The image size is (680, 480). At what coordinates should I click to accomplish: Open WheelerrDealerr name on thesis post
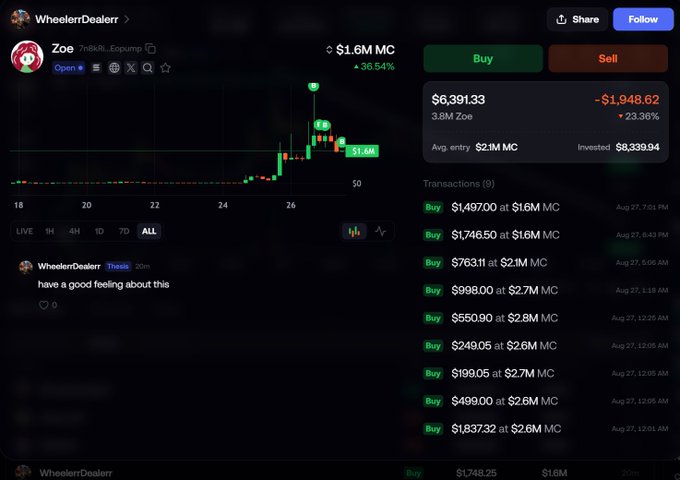tap(69, 266)
